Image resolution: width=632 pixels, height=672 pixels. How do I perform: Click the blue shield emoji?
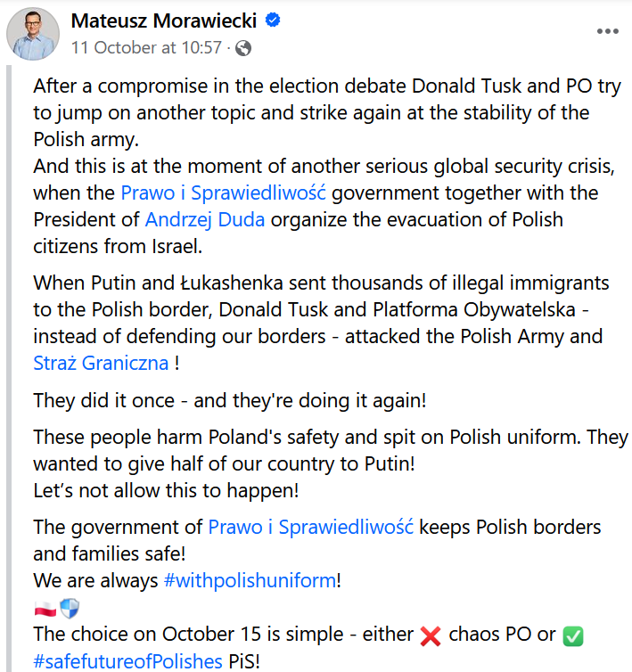(70, 608)
